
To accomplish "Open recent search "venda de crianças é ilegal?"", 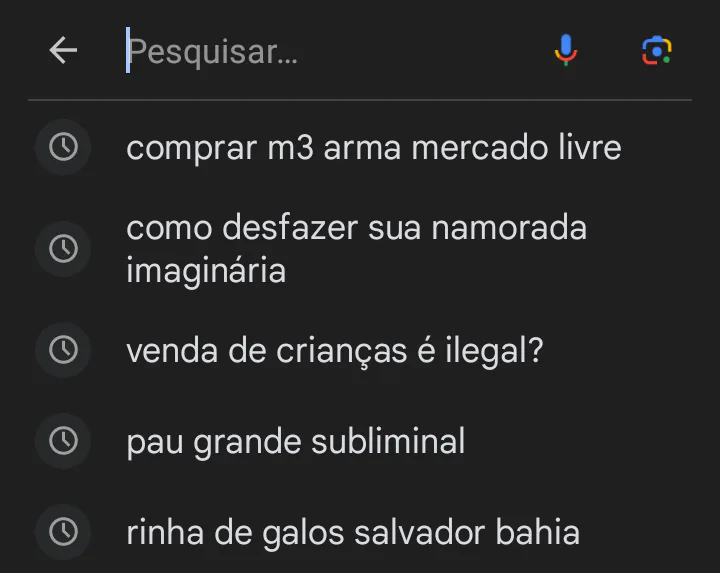I will coord(334,350).
